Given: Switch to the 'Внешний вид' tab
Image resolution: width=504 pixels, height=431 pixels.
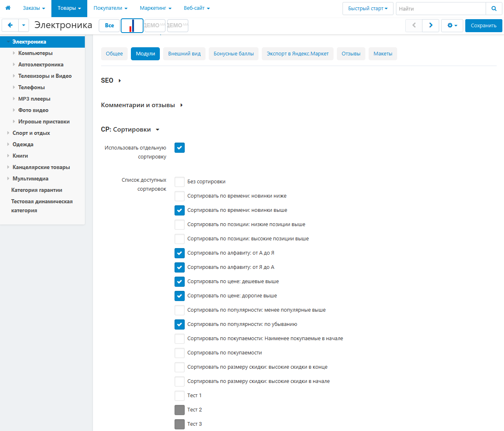Looking at the screenshot, I should (184, 54).
